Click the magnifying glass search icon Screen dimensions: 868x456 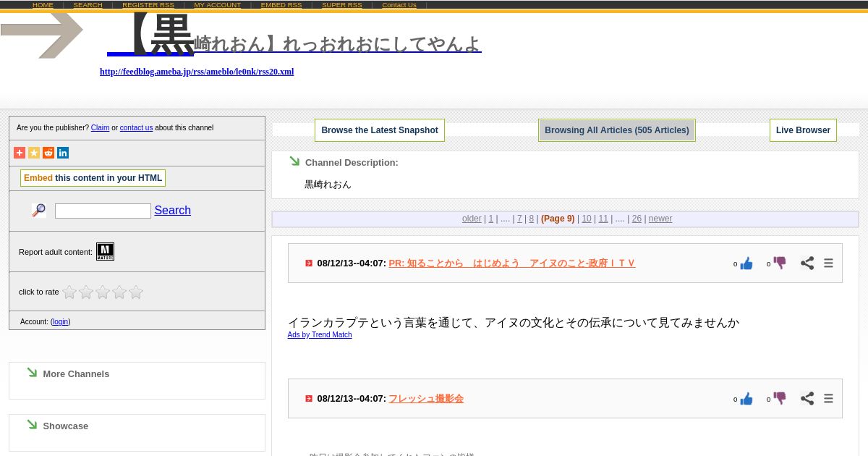pos(39,211)
